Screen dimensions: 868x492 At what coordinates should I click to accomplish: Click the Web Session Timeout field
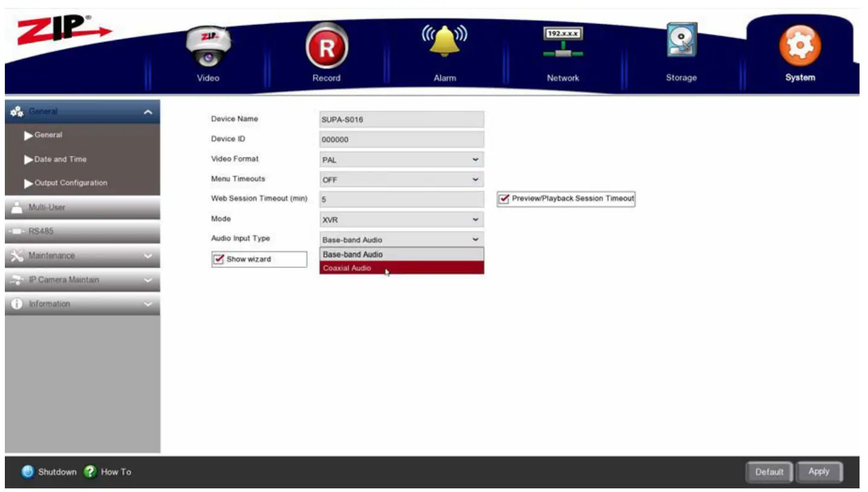click(x=402, y=199)
